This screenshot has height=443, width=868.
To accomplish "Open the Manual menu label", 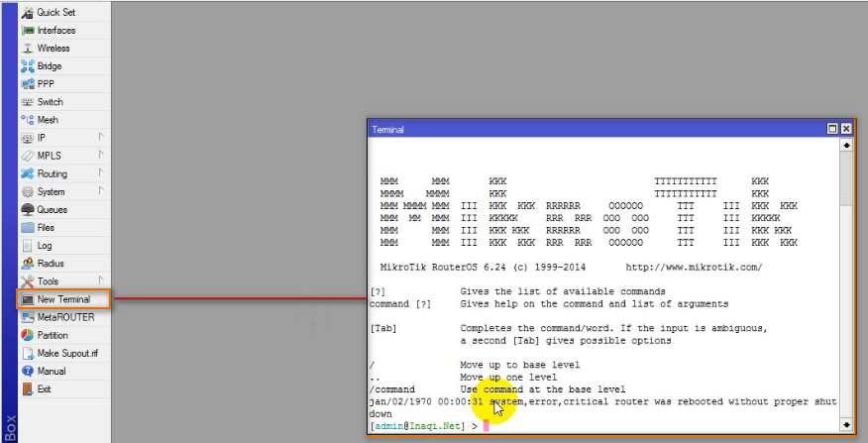I will coord(51,371).
